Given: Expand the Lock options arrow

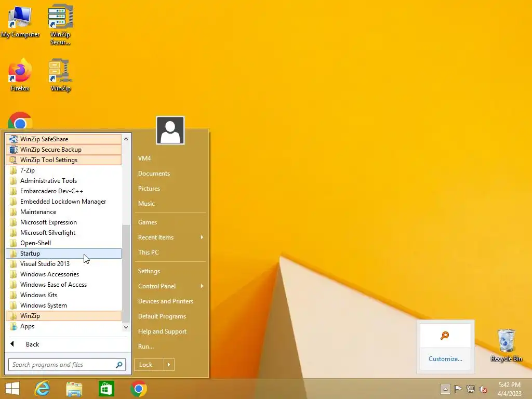Looking at the screenshot, I should click(x=169, y=365).
